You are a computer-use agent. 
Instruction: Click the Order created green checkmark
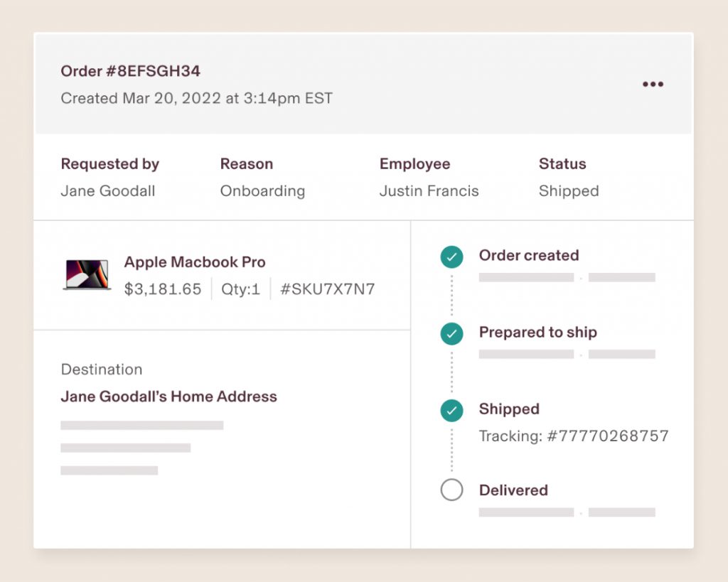click(451, 257)
